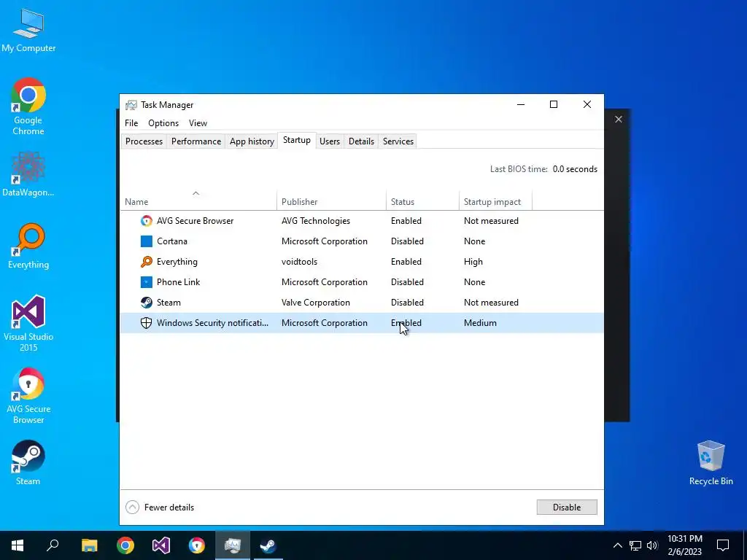Click the Phone Link row icon
Image resolution: width=747 pixels, height=560 pixels.
click(x=146, y=282)
